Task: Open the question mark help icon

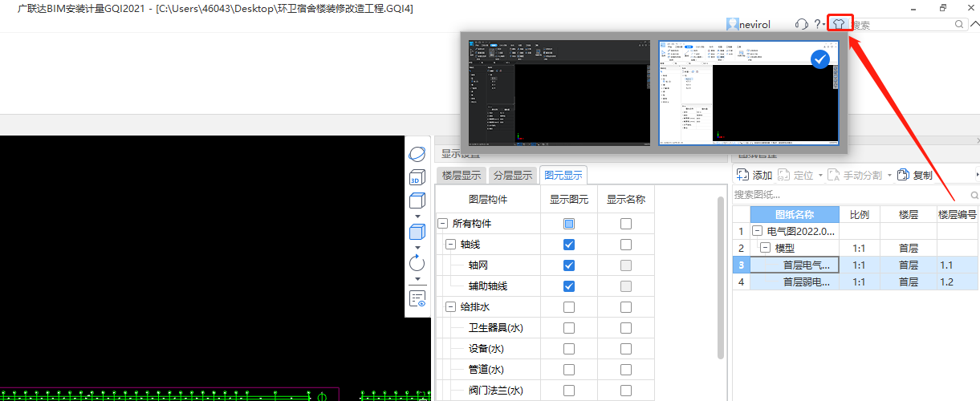Action: [x=817, y=24]
